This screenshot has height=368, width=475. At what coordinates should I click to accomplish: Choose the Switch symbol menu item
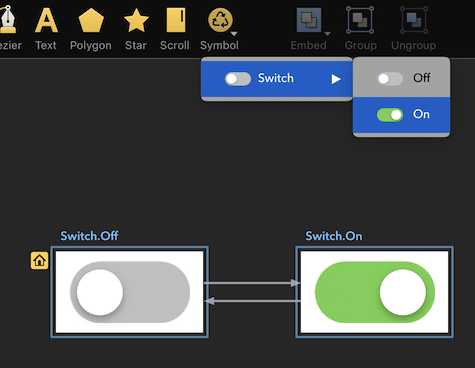coord(277,79)
